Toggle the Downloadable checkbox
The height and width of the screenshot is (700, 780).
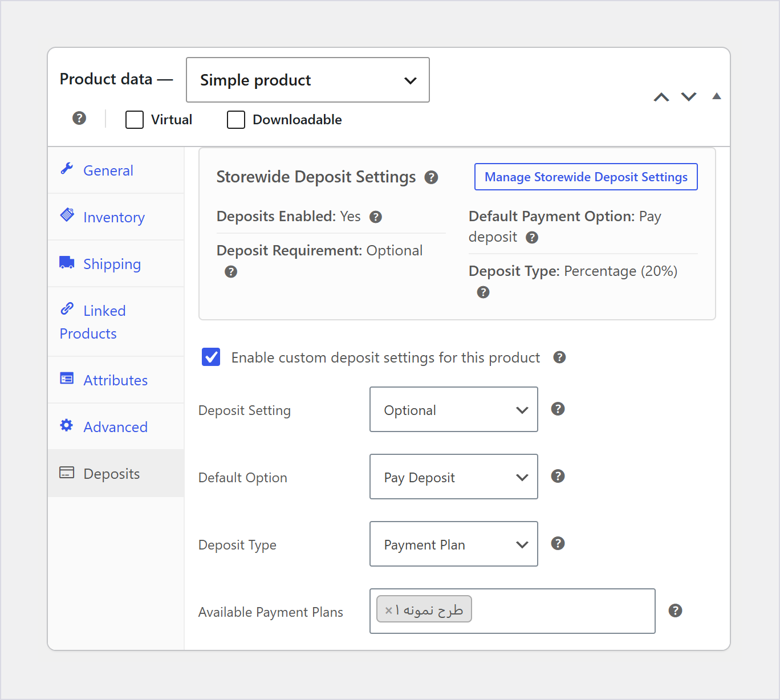[x=236, y=120]
